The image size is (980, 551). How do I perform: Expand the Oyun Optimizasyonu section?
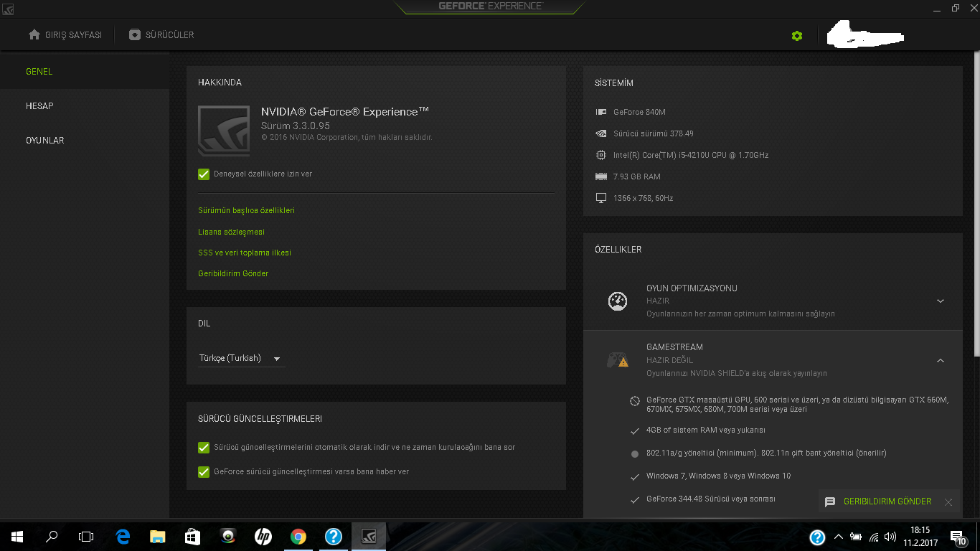[x=941, y=301]
